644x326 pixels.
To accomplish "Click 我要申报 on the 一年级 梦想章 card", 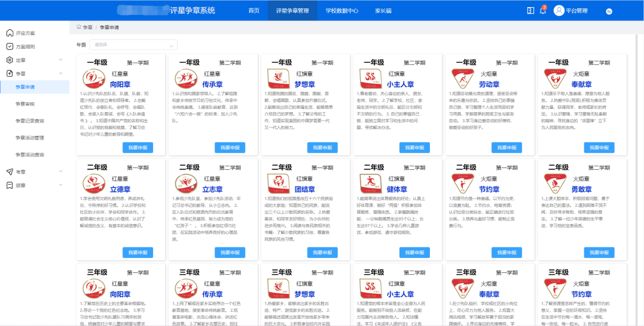I will (x=323, y=148).
